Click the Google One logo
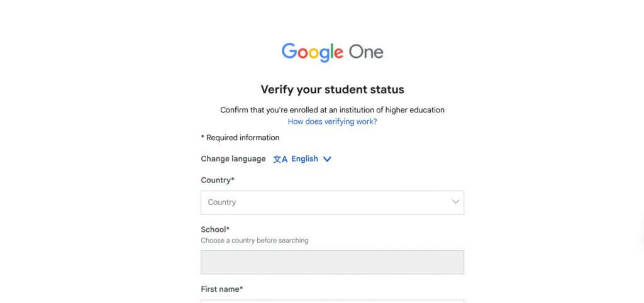This screenshot has width=644, height=303. (x=332, y=52)
